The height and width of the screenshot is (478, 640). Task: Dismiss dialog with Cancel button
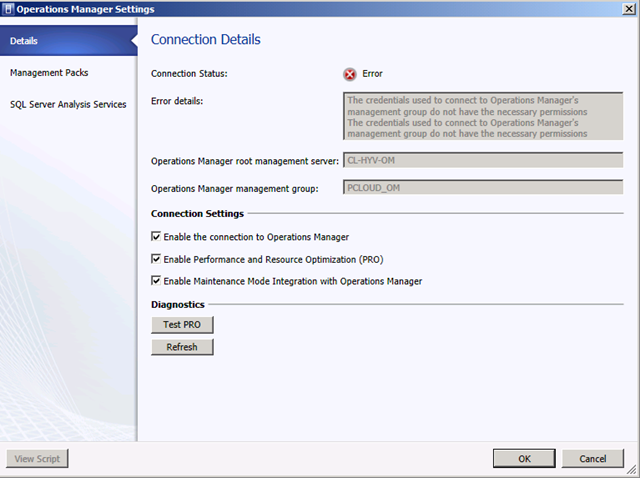click(x=593, y=458)
